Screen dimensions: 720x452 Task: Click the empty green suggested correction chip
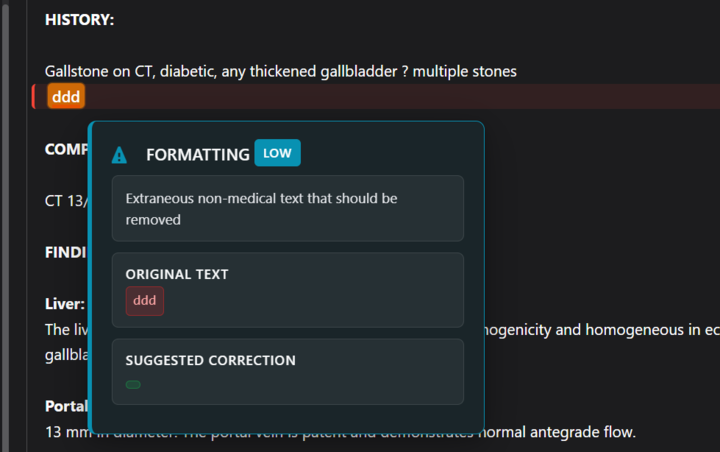133,385
